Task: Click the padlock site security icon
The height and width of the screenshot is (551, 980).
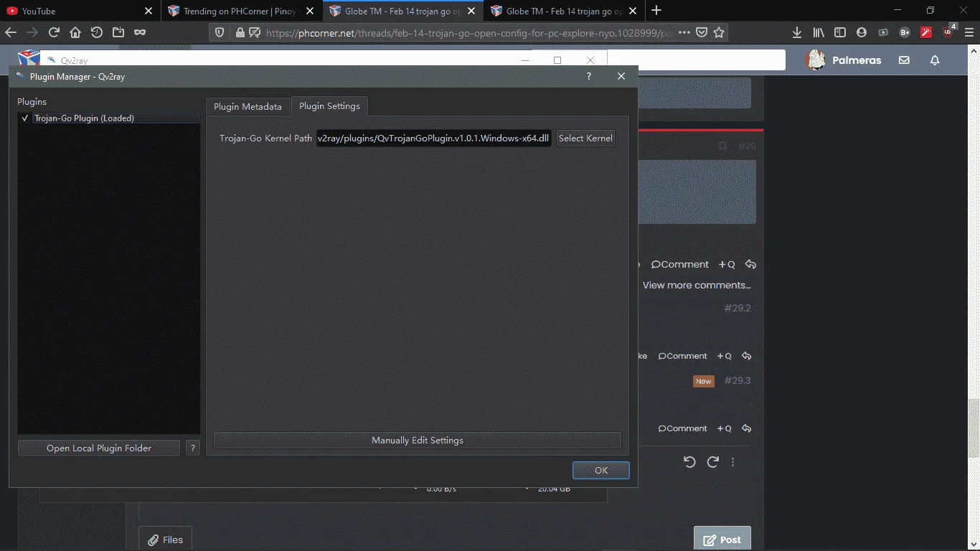Action: point(240,32)
